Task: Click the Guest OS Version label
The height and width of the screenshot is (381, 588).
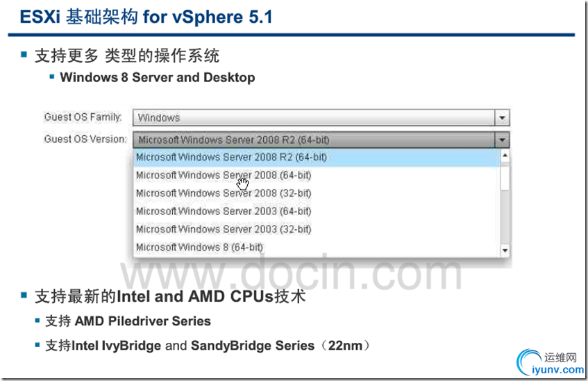Action: click(x=85, y=139)
